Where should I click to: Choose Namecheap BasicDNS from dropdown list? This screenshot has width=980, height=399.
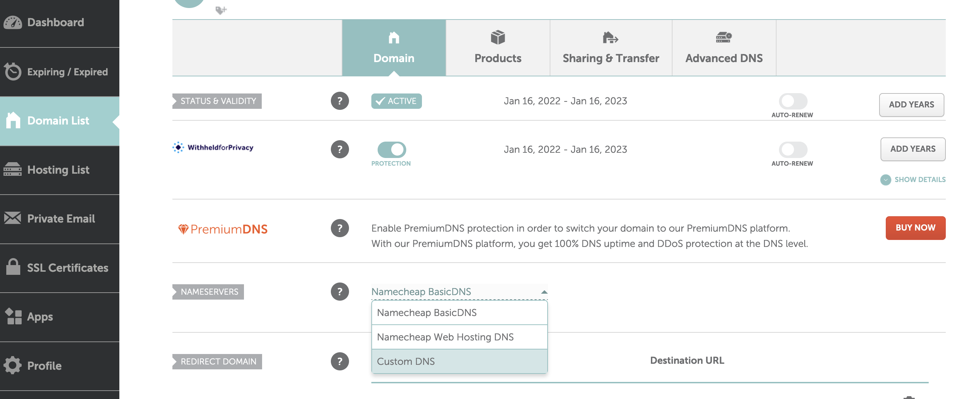pos(459,313)
